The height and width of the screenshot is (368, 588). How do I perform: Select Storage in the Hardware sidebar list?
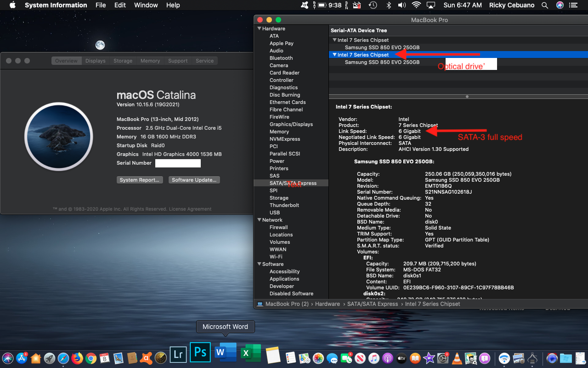pyautogui.click(x=279, y=198)
